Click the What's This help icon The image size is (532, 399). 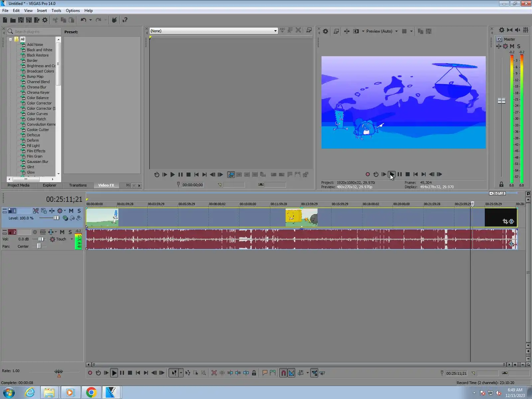(125, 20)
